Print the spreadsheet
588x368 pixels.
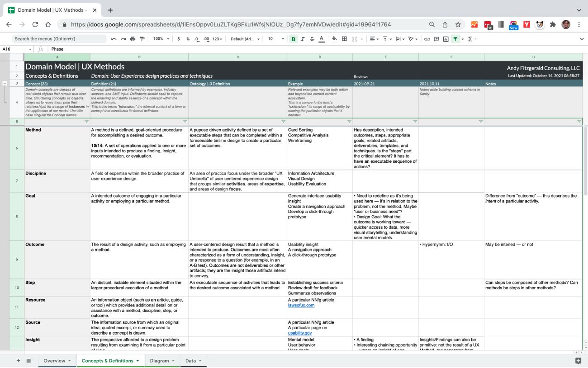click(x=133, y=39)
